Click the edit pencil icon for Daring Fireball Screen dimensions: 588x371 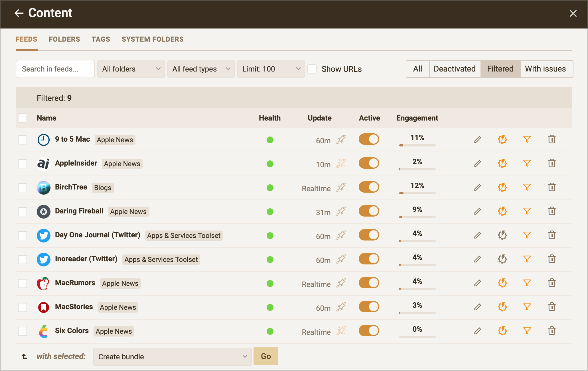click(477, 211)
